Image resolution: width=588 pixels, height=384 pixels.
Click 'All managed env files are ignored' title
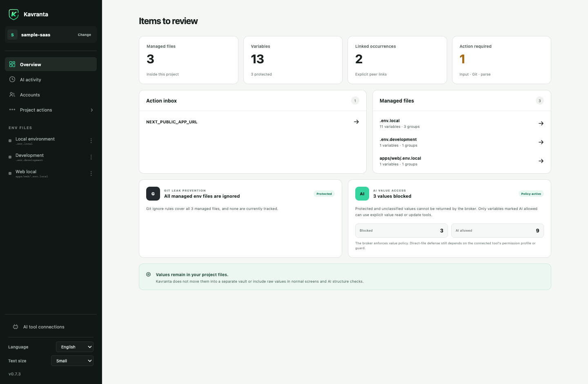(x=202, y=196)
